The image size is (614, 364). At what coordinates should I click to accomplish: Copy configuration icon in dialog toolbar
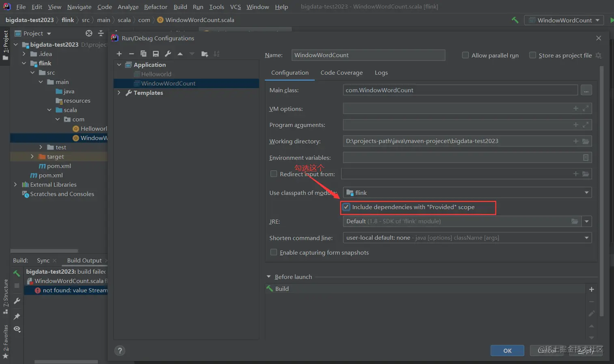[x=143, y=54]
